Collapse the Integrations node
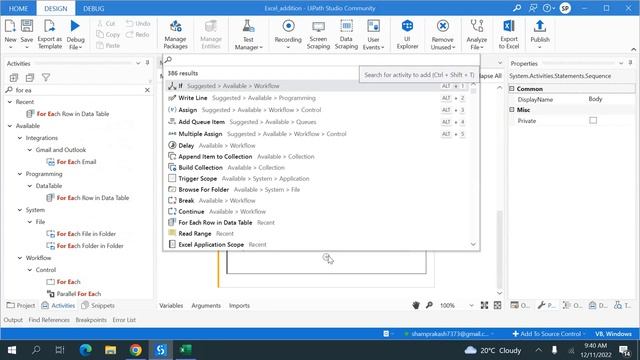 (x=20, y=138)
